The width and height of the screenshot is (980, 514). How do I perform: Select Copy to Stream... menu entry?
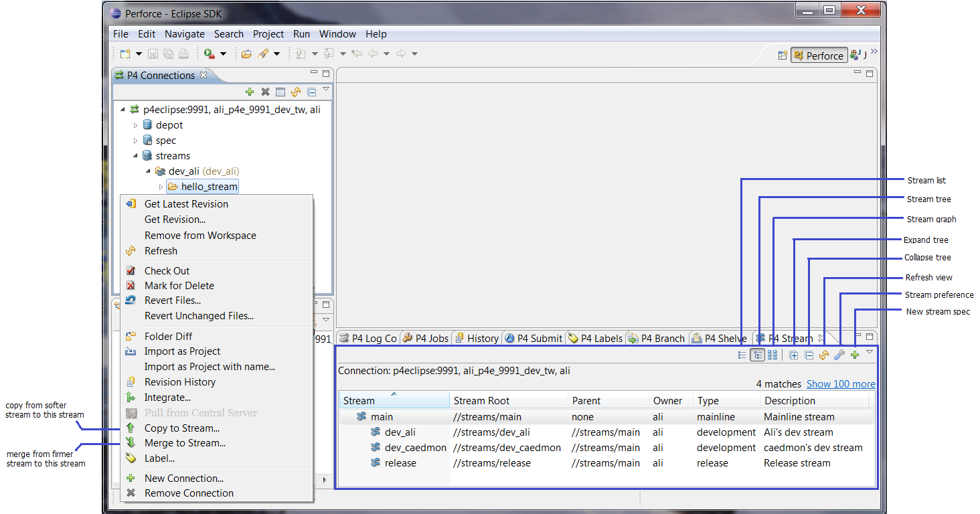coord(181,428)
